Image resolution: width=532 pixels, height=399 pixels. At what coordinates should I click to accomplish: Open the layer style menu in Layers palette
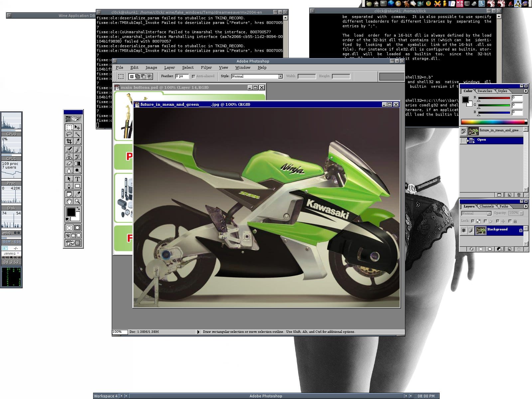[x=471, y=249]
